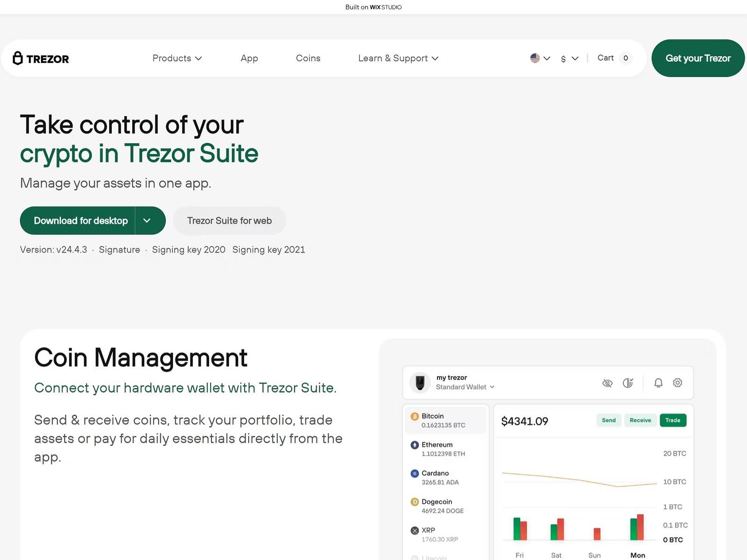Click the Bitcoin coin icon
747x560 pixels.
[x=415, y=416]
